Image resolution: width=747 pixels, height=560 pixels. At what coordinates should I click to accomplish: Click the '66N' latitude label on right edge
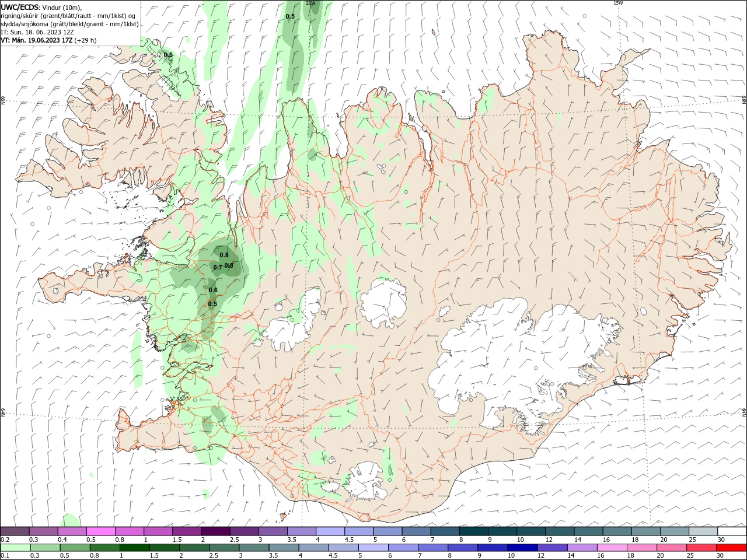[x=744, y=100]
